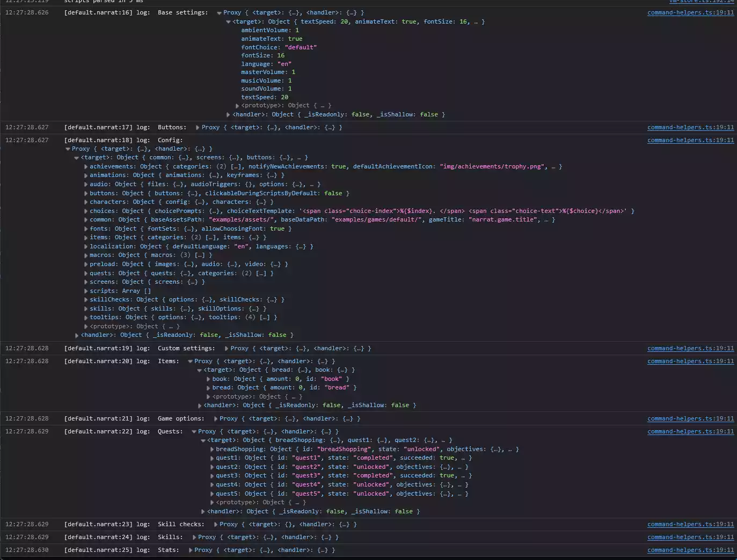Expand the quest5 object in Quests log

pyautogui.click(x=212, y=493)
